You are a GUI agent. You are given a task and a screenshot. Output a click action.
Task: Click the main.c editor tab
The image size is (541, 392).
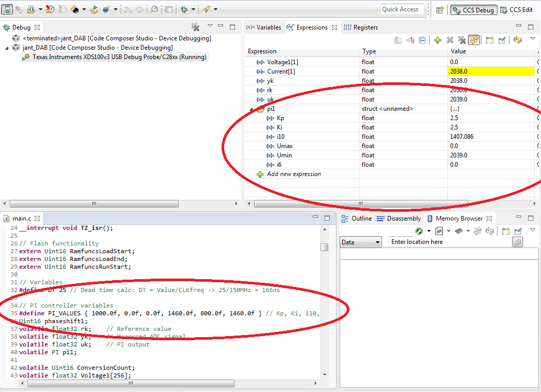pos(22,219)
